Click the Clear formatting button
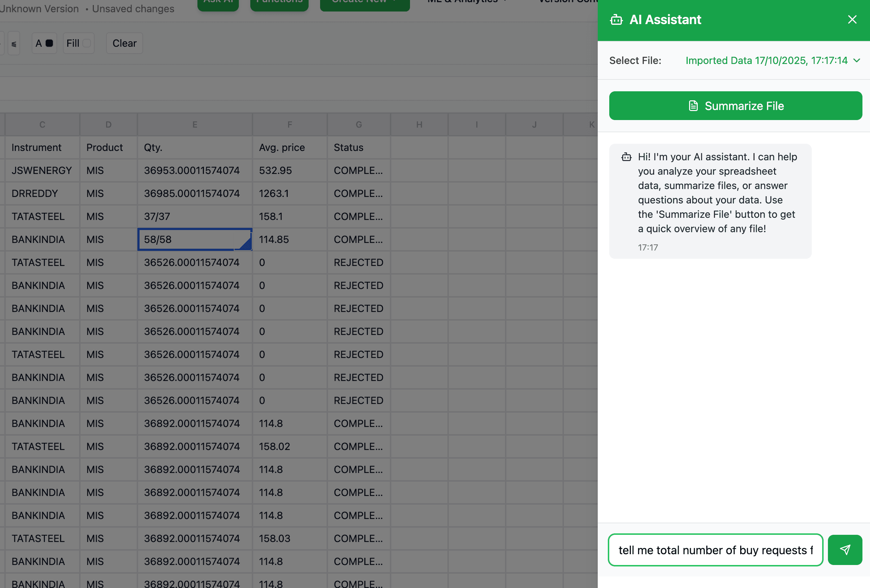Image resolution: width=870 pixels, height=588 pixels. pos(124,43)
